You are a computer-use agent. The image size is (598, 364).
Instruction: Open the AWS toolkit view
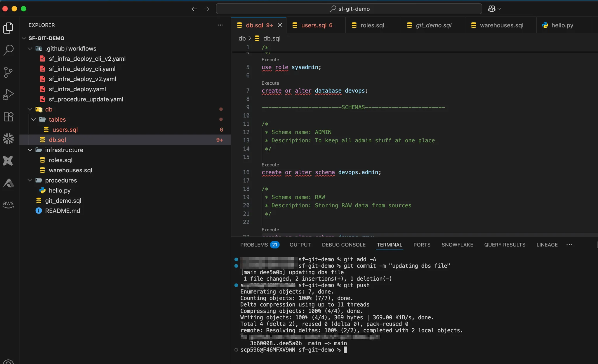pos(8,204)
